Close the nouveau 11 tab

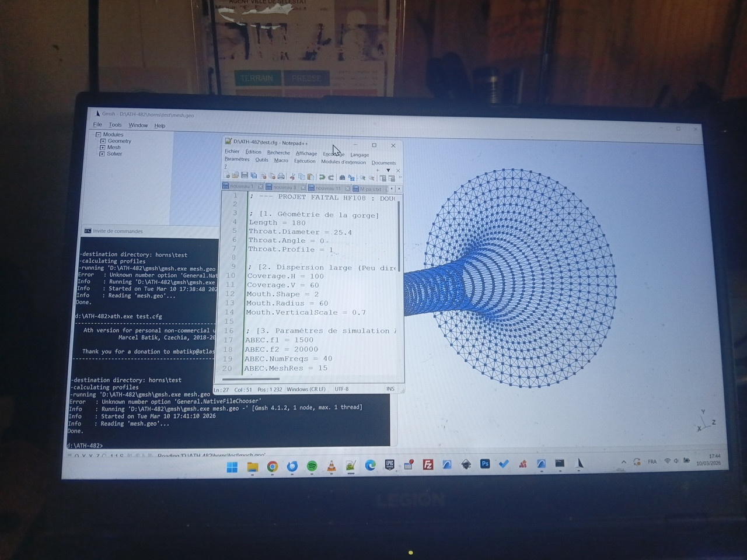[348, 188]
